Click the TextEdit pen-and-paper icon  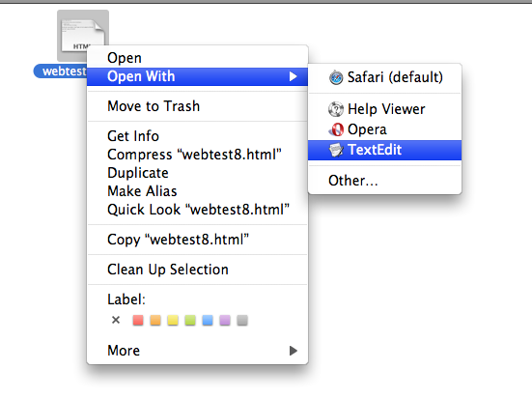coord(336,150)
